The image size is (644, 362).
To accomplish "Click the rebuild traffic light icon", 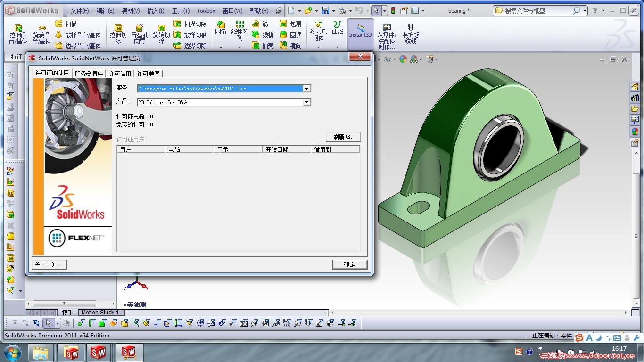I will tap(393, 10).
